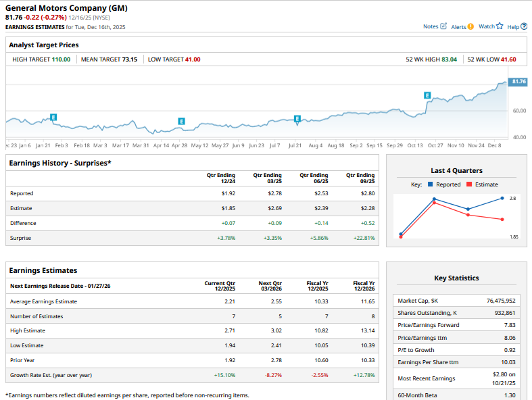Select the last blue point in Last 4 Quarters chart
The image size is (532, 400).
point(502,199)
